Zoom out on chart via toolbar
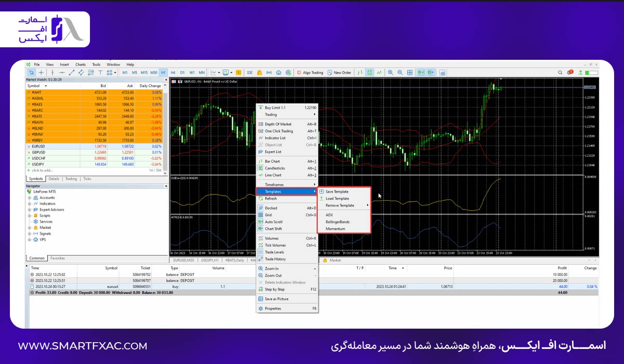Viewport: 624px width, 364px height. pos(400,72)
